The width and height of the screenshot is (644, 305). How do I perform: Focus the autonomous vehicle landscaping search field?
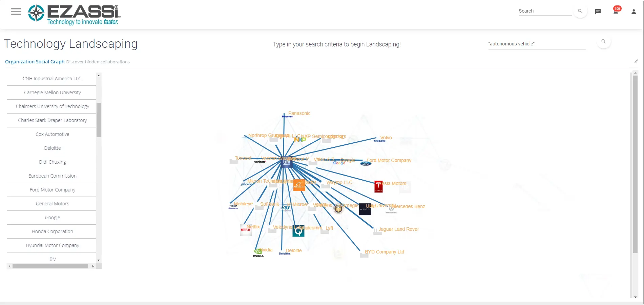(x=537, y=44)
